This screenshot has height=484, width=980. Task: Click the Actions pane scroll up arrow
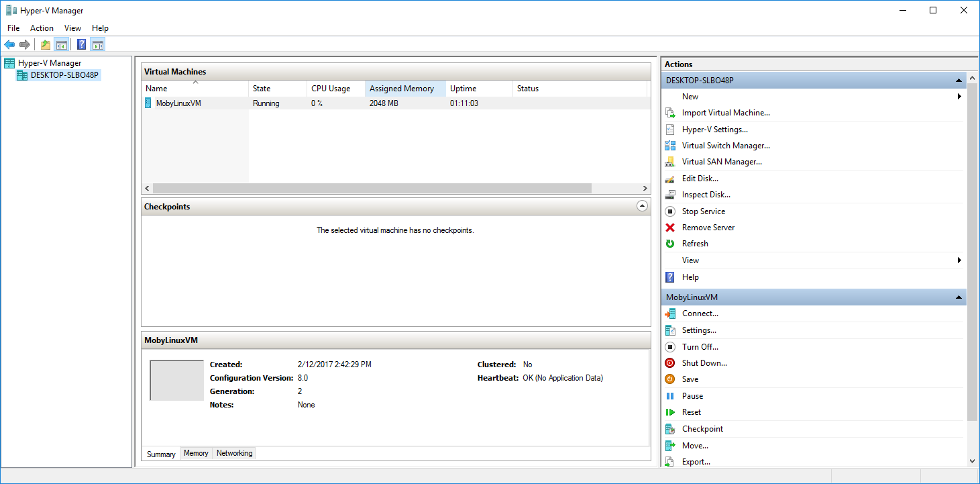[x=973, y=78]
